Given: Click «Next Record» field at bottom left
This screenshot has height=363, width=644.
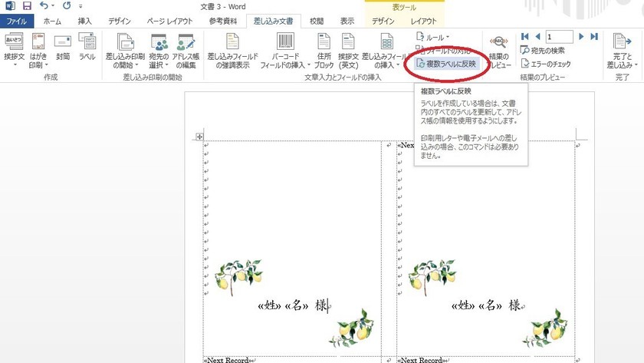Looking at the screenshot, I should [228, 360].
